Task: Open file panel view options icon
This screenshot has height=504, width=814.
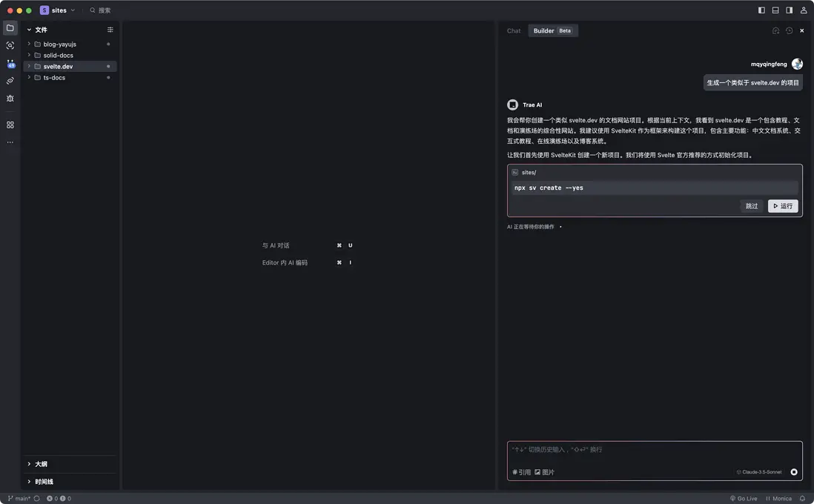Action: pyautogui.click(x=110, y=30)
